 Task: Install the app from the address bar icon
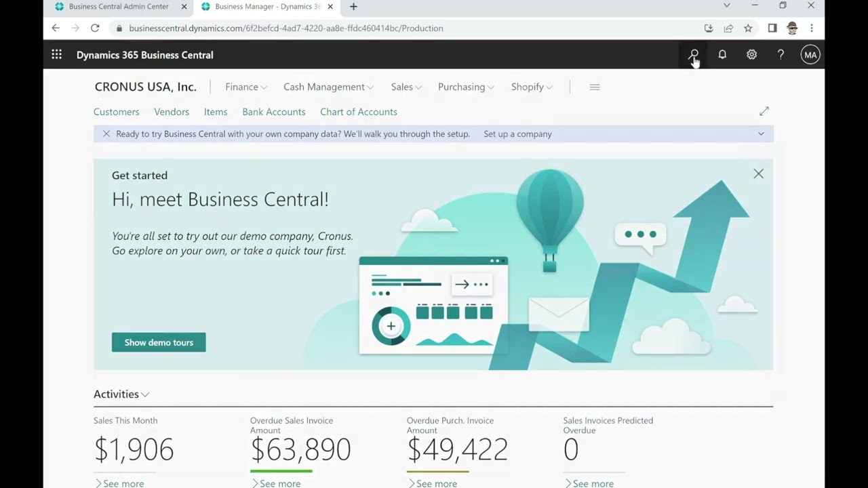(709, 28)
